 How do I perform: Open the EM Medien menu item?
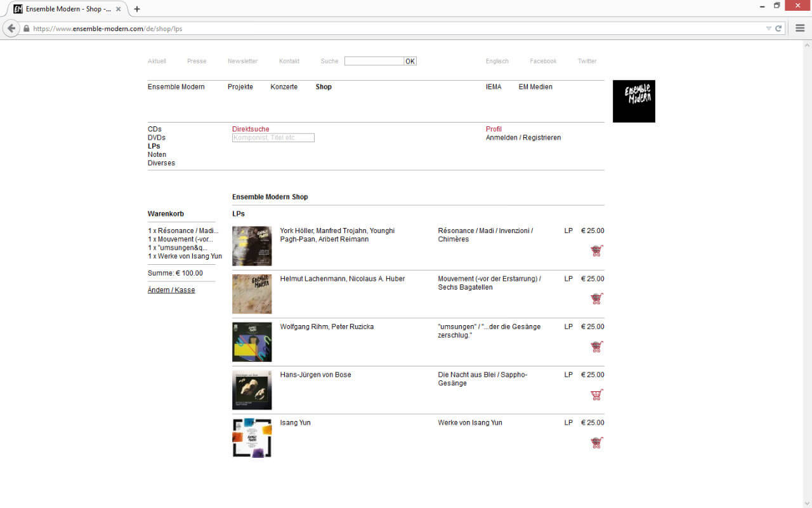coord(535,87)
